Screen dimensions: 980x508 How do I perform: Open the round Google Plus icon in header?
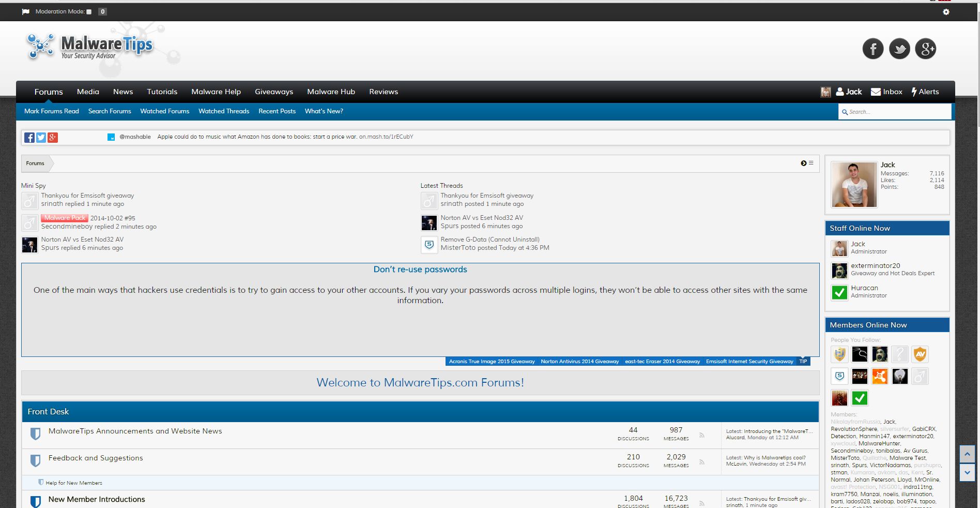[926, 49]
